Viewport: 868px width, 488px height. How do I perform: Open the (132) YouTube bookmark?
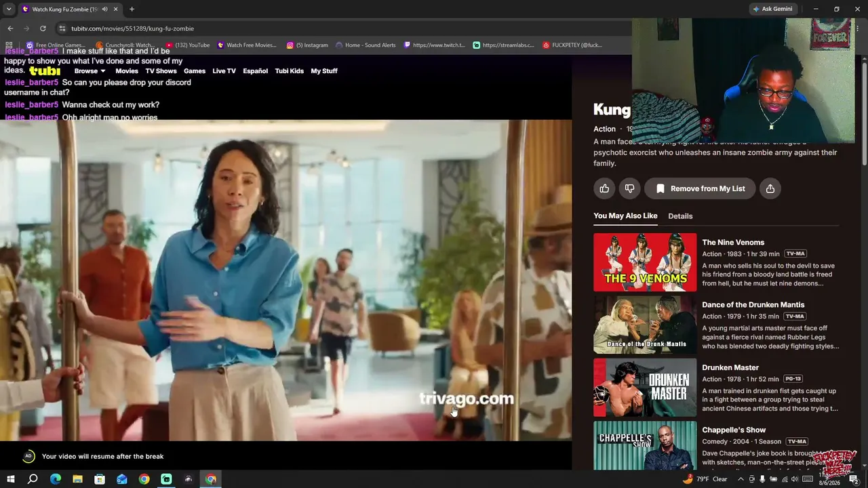click(188, 45)
